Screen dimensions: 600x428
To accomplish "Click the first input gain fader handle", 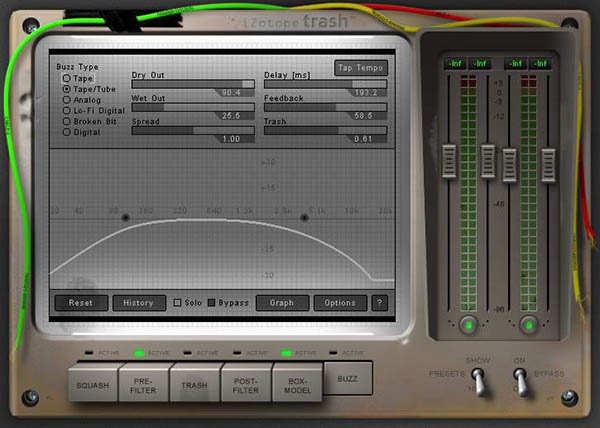I will click(449, 161).
